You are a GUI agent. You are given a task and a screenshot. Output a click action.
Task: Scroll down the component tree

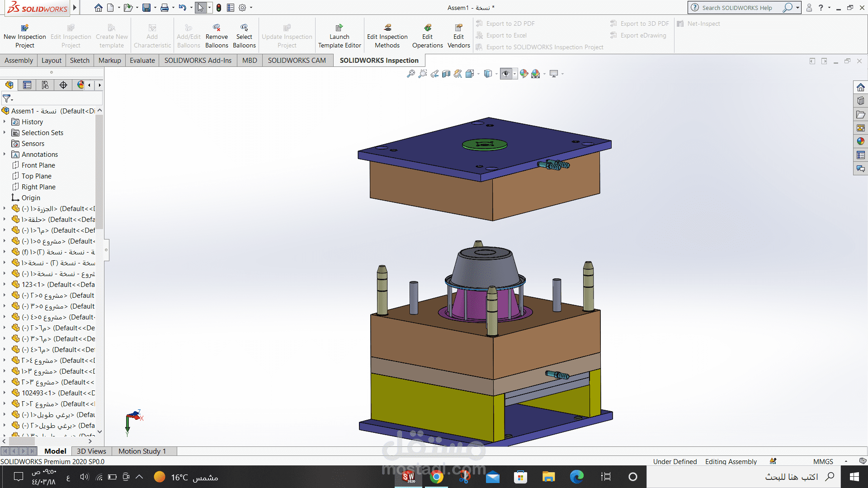click(x=99, y=431)
